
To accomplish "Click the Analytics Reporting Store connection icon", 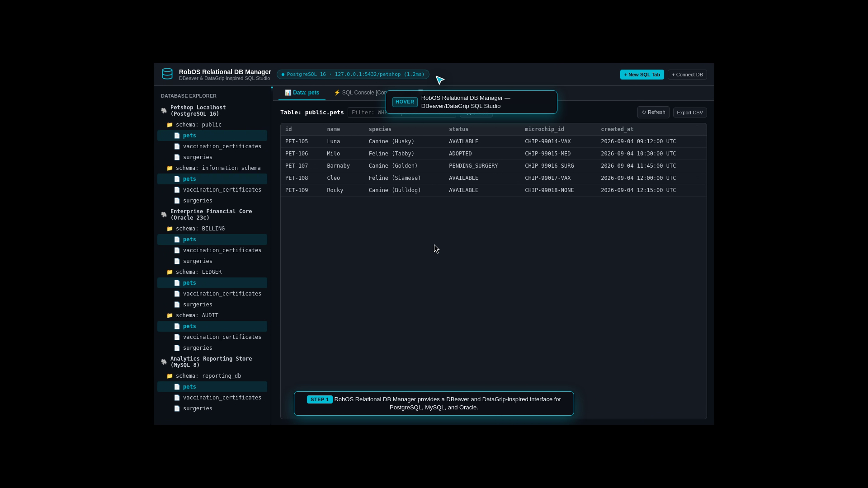I will click(x=164, y=362).
